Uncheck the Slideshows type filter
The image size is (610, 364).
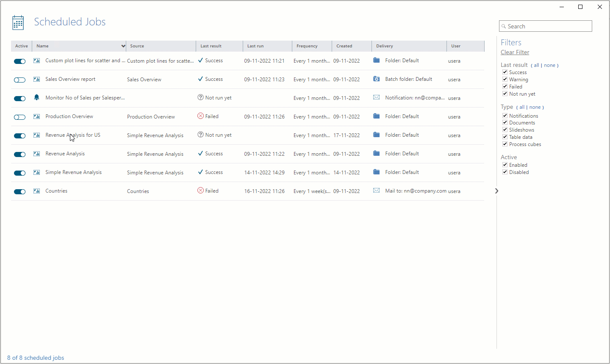pyautogui.click(x=505, y=130)
